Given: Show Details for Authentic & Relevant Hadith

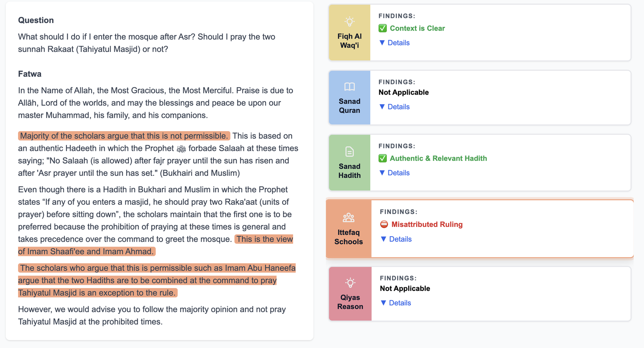Looking at the screenshot, I should point(394,173).
